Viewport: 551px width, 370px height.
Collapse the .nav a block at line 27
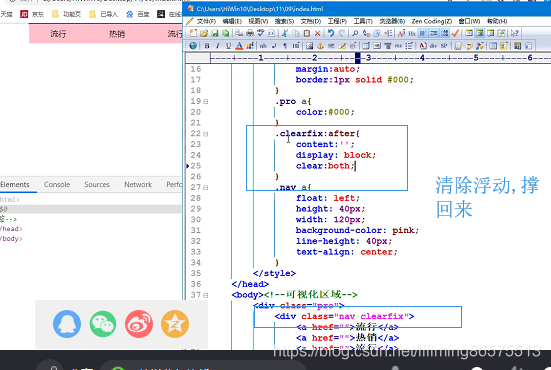point(205,188)
